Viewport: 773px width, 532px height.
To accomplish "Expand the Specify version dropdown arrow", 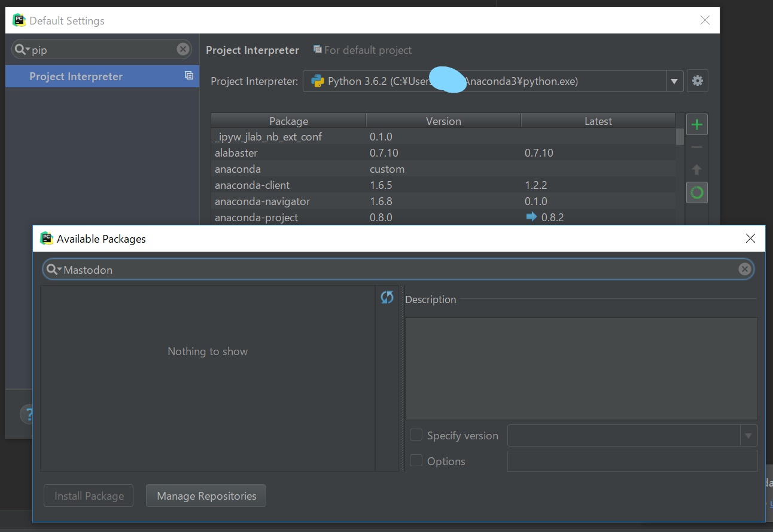I will pyautogui.click(x=748, y=436).
